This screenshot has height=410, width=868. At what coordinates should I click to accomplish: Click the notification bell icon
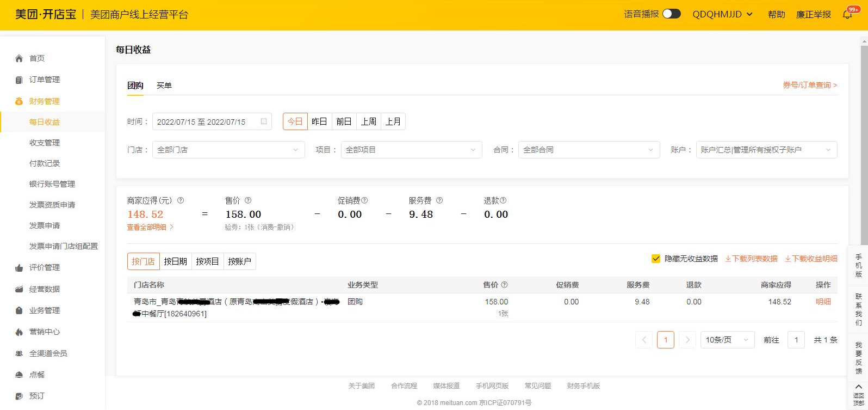(x=847, y=15)
